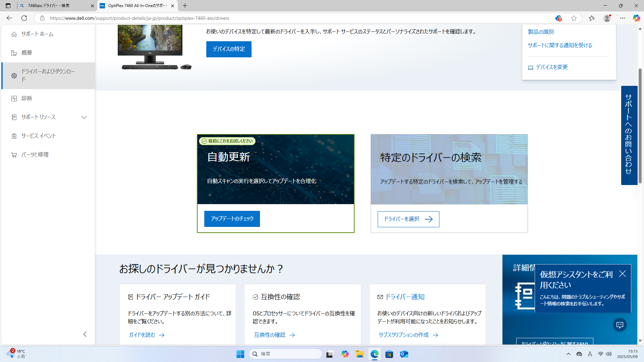Open サポートに関する通知を受ける link

coord(560,45)
